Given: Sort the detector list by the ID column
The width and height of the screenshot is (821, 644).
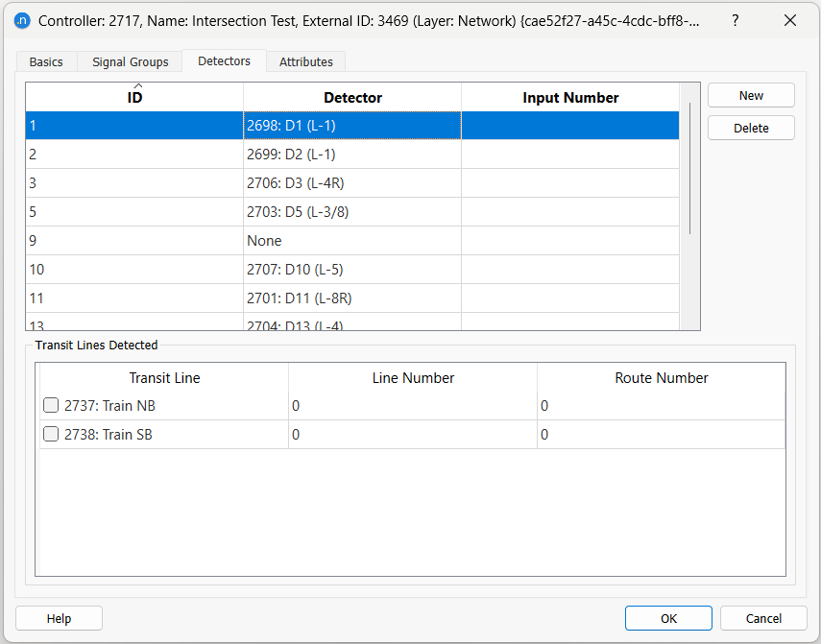Looking at the screenshot, I should (x=134, y=97).
